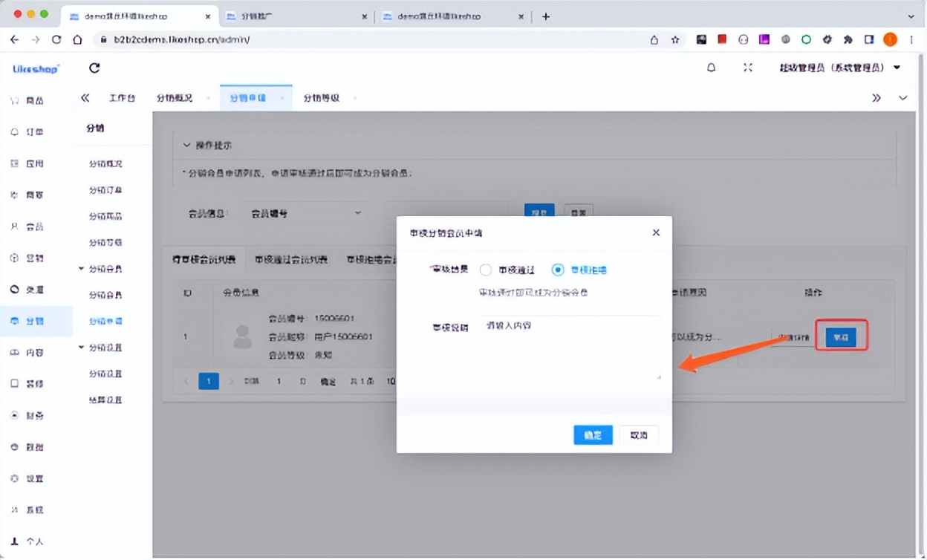This screenshot has height=560, width=927.
Task: Click the 取消 cancel button in the dialog
Action: (640, 434)
